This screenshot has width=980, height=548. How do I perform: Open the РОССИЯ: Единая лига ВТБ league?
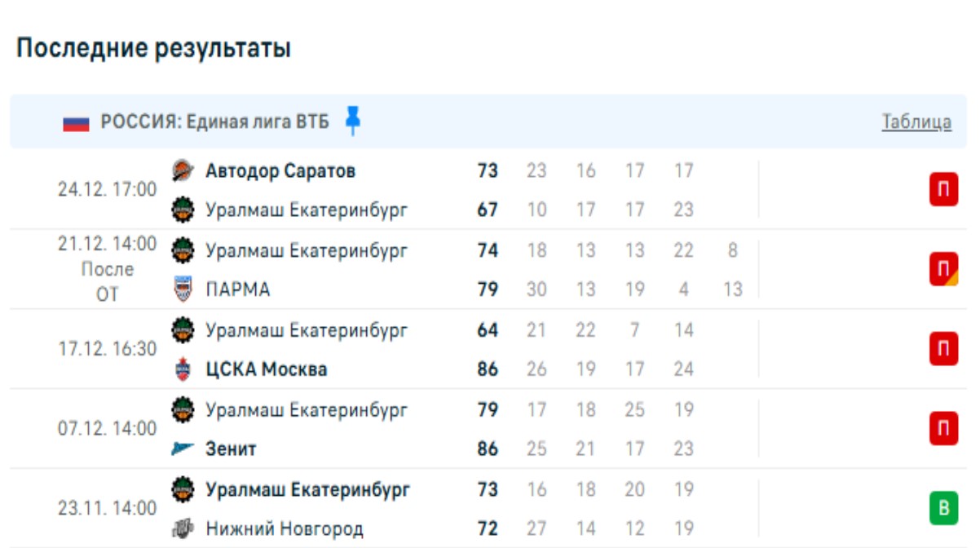coord(215,122)
